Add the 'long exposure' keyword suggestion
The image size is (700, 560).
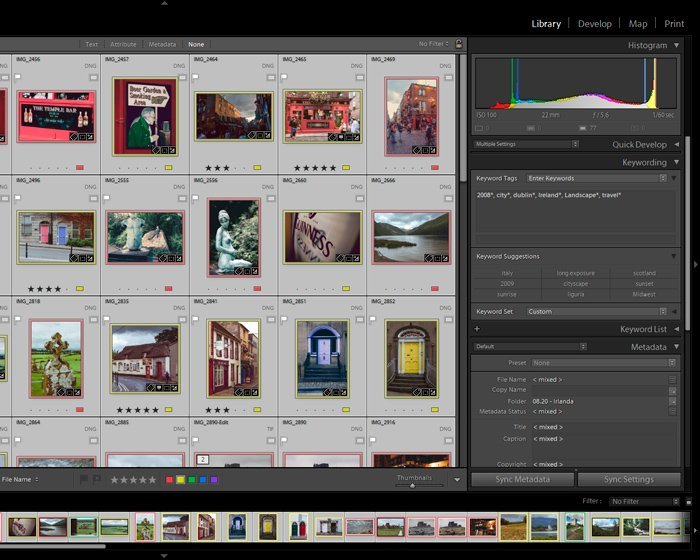click(x=575, y=273)
